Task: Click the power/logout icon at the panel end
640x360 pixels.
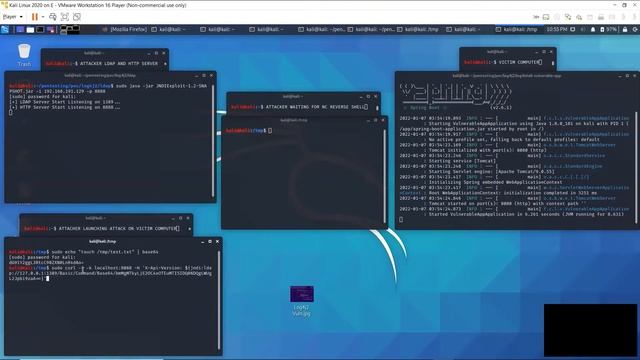Action: pyautogui.click(x=635, y=29)
